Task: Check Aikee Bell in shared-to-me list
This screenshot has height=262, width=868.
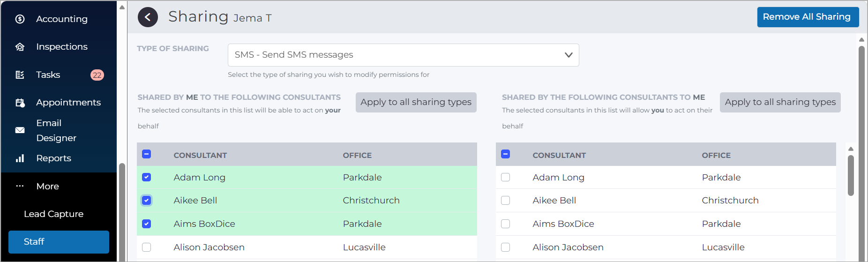Action: click(x=506, y=201)
